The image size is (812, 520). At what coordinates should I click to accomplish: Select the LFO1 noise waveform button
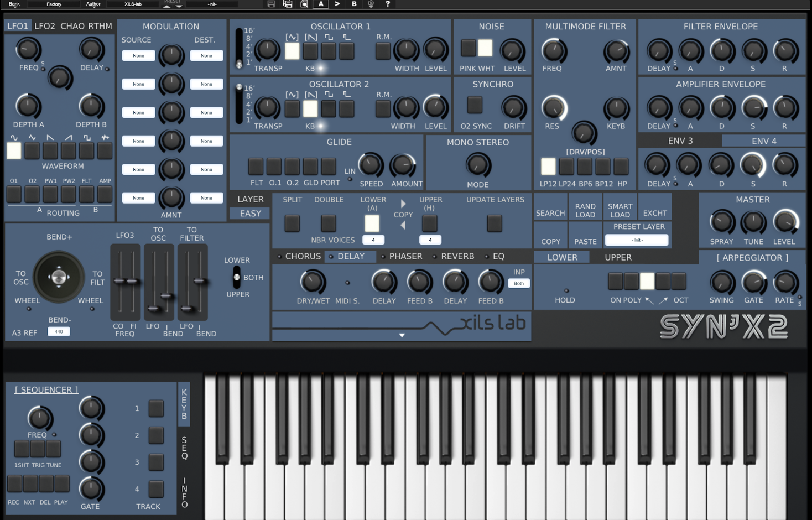(105, 150)
